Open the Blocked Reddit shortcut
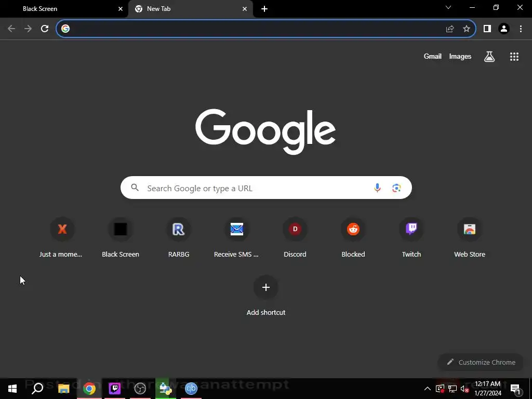Image resolution: width=532 pixels, height=399 pixels. tap(353, 238)
